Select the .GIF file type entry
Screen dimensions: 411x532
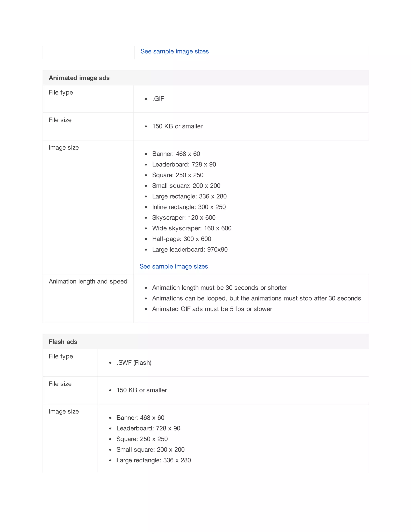pyautogui.click(x=158, y=99)
